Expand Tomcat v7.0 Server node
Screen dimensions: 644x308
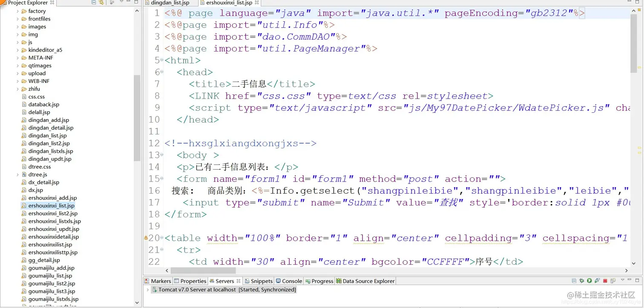[148, 290]
